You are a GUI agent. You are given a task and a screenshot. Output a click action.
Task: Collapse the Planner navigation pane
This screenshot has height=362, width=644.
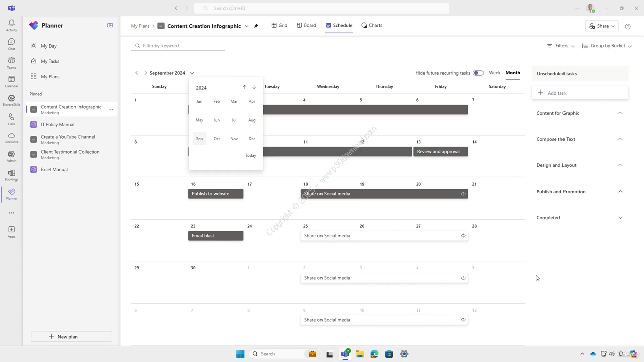(110, 25)
